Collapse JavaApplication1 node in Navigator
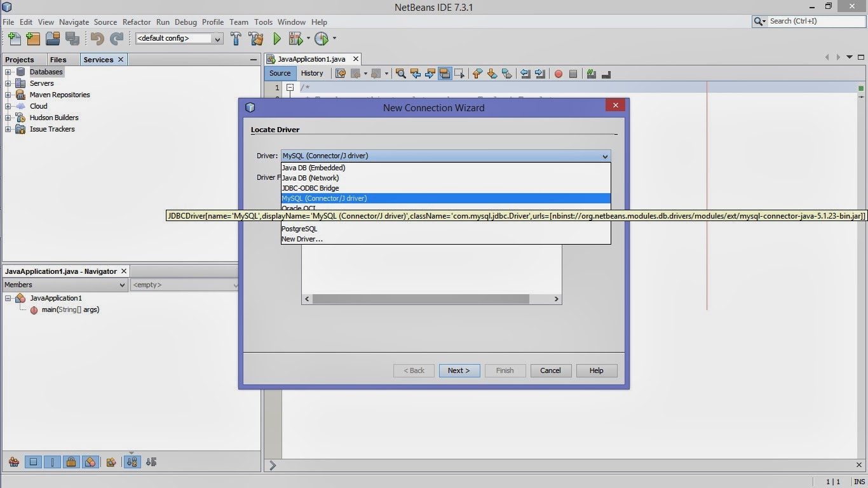 (x=8, y=298)
